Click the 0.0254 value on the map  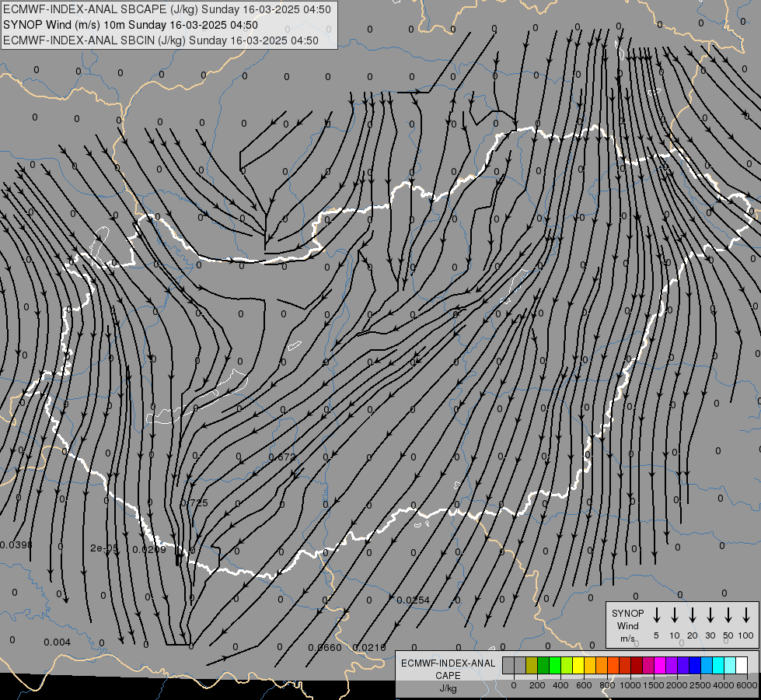pos(413,600)
